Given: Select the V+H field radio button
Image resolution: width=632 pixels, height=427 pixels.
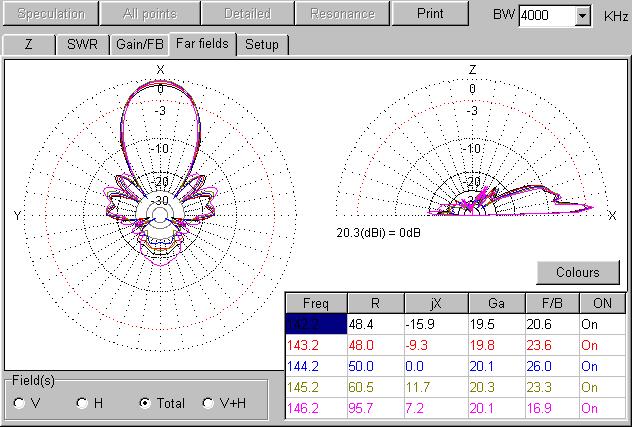Looking at the screenshot, I should click(x=209, y=403).
